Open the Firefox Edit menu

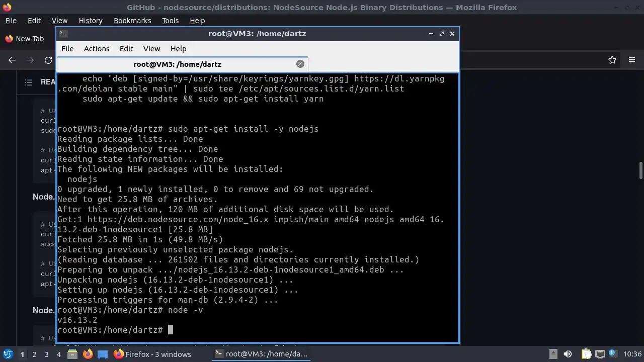tap(34, 21)
